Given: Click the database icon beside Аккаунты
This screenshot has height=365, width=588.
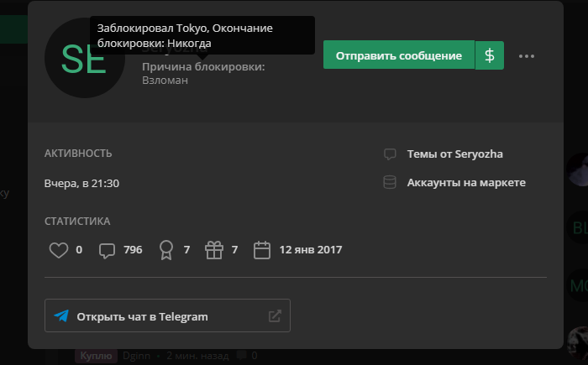Looking at the screenshot, I should 390,182.
